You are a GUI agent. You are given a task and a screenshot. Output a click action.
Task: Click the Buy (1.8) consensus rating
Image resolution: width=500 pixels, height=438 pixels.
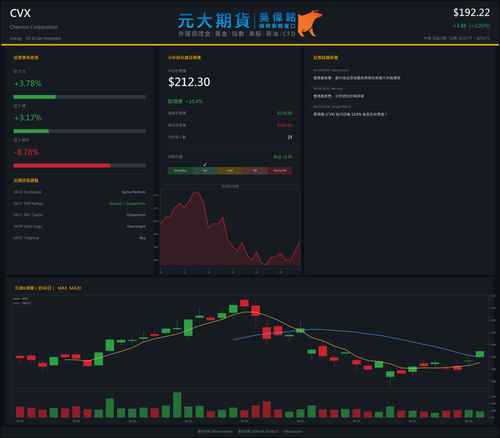[283, 157]
